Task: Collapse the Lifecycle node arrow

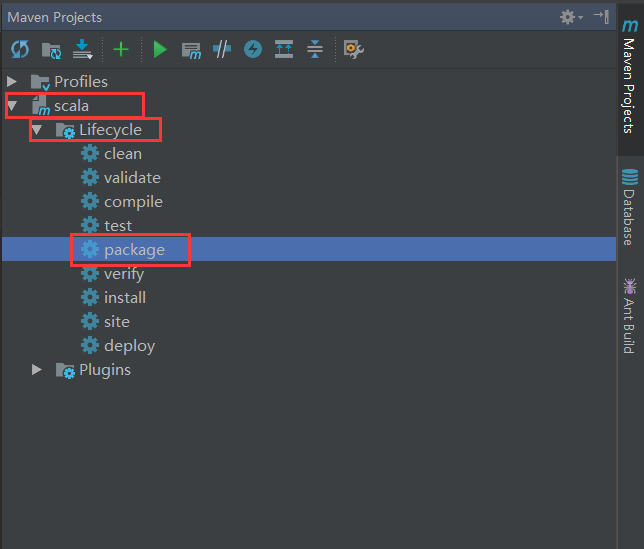Action: (37, 130)
